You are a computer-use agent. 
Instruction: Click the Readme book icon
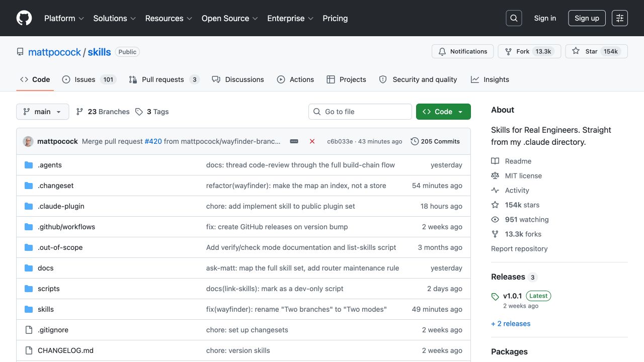(x=495, y=161)
